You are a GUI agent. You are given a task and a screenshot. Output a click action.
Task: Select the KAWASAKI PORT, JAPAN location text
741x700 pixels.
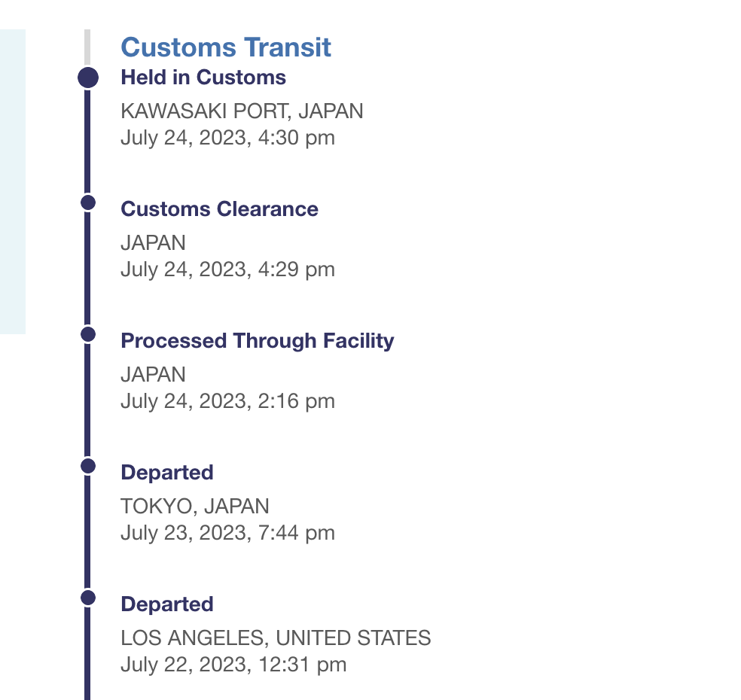point(242,111)
